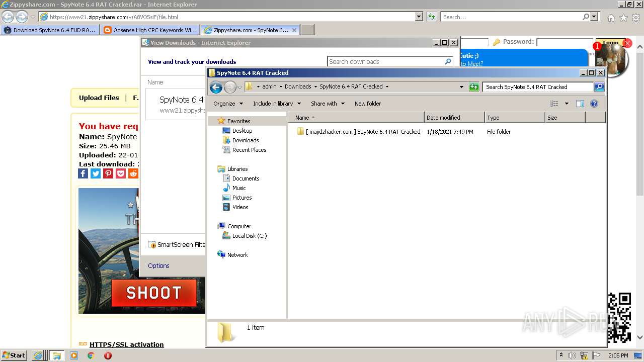
Task: Sort by the Size column header
Action: pos(565,118)
